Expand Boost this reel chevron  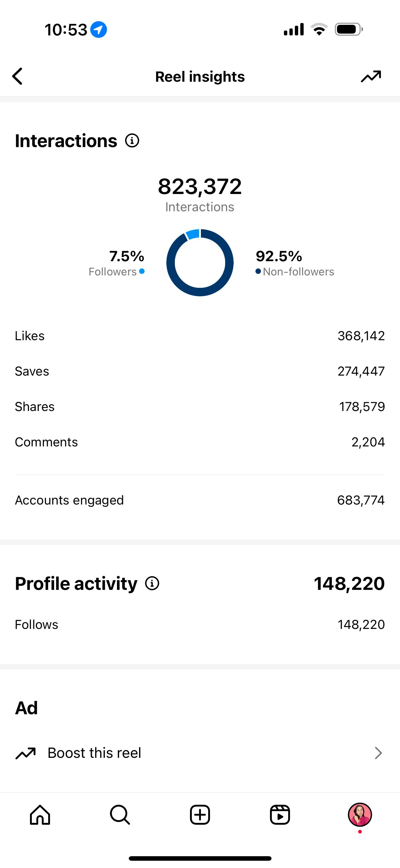click(x=378, y=753)
